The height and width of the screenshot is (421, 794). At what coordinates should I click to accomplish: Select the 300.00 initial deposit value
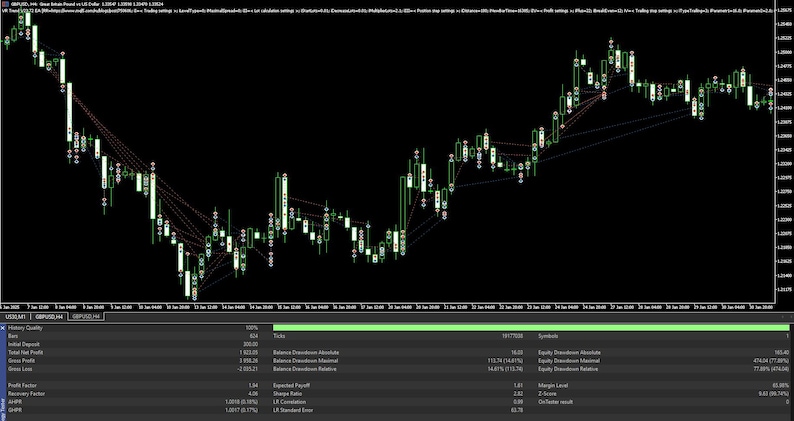[x=250, y=344]
